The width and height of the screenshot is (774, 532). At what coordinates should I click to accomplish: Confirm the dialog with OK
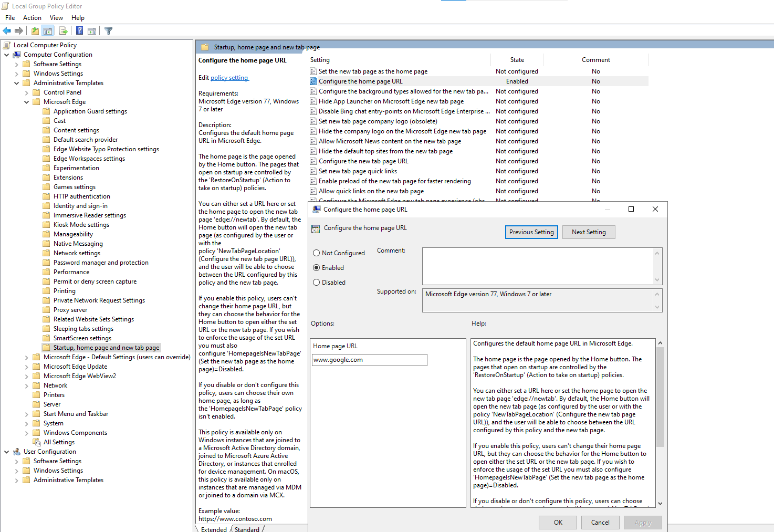(558, 523)
